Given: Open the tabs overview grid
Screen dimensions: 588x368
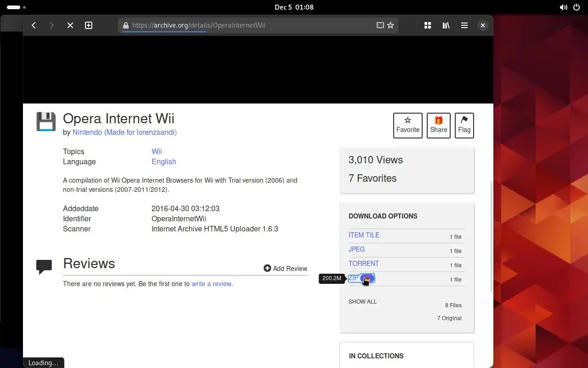Looking at the screenshot, I should 428,25.
